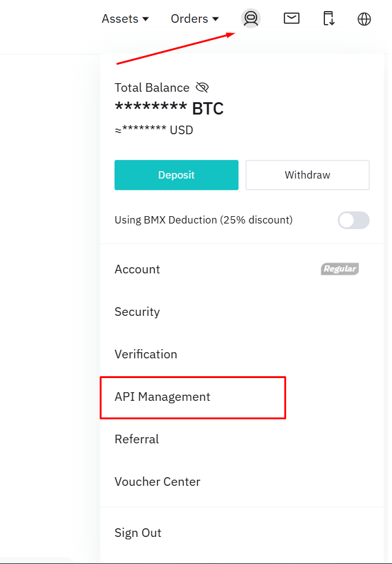This screenshot has height=564, width=392.
Task: Expand the Assets dropdown
Action: click(x=126, y=19)
